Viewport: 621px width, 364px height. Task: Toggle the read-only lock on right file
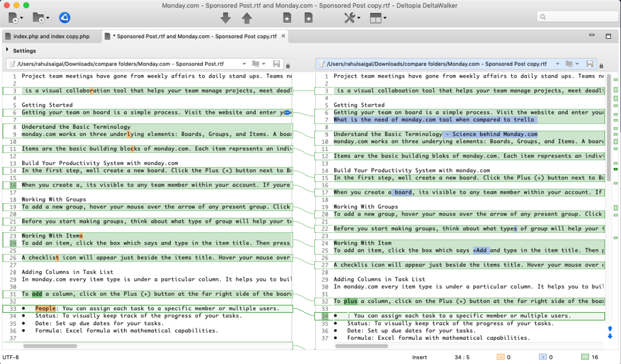tap(601, 66)
